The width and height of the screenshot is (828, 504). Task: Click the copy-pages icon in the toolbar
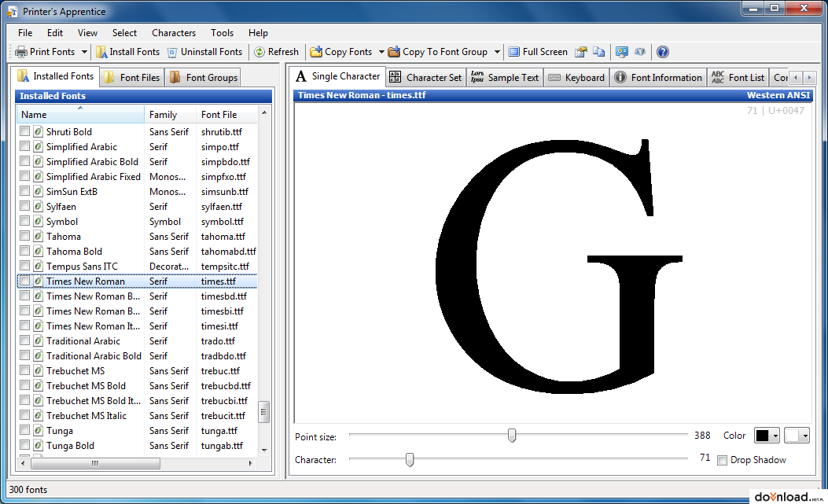(599, 52)
